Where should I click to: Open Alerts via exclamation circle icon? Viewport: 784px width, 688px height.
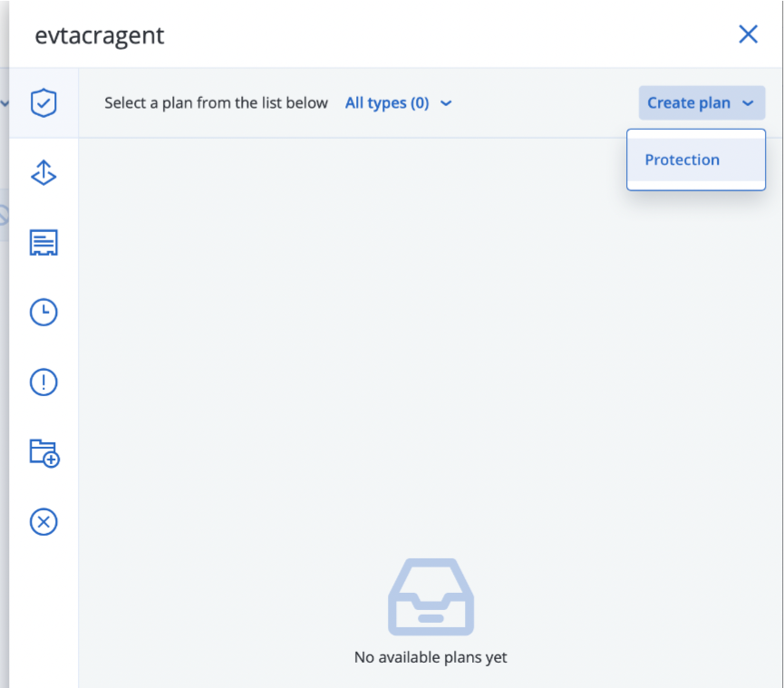coord(44,383)
